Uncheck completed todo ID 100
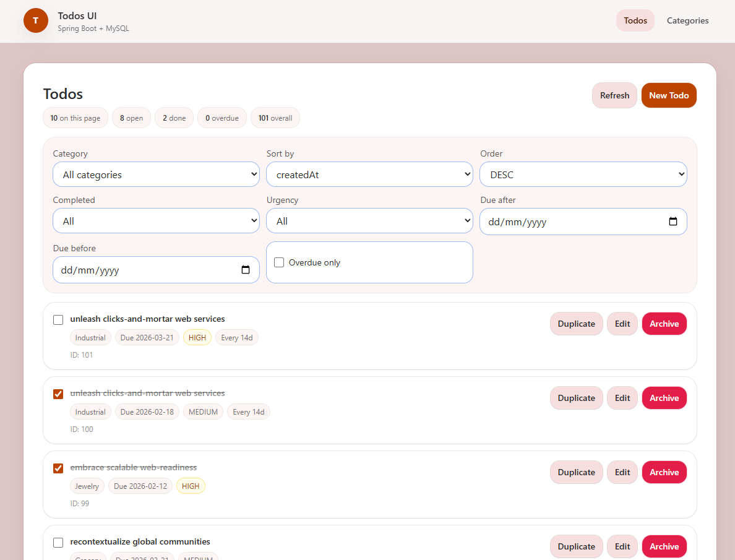Image resolution: width=735 pixels, height=560 pixels. coord(58,394)
